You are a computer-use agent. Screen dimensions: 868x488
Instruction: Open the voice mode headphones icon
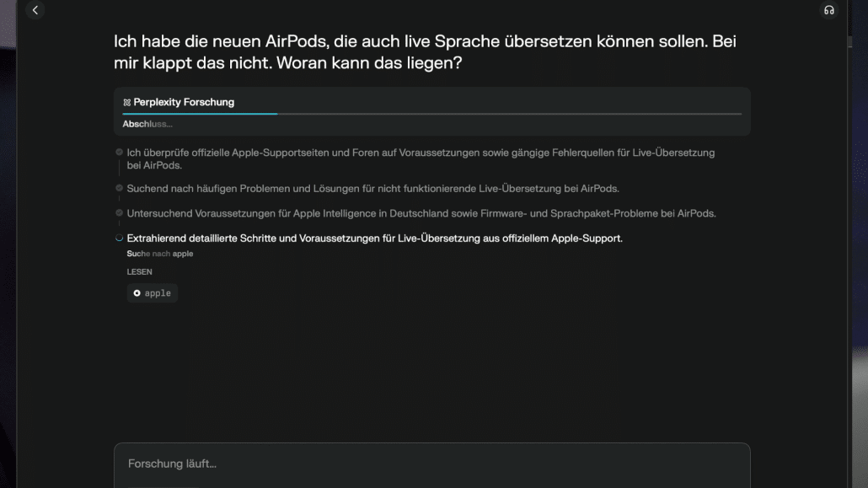pyautogui.click(x=828, y=10)
